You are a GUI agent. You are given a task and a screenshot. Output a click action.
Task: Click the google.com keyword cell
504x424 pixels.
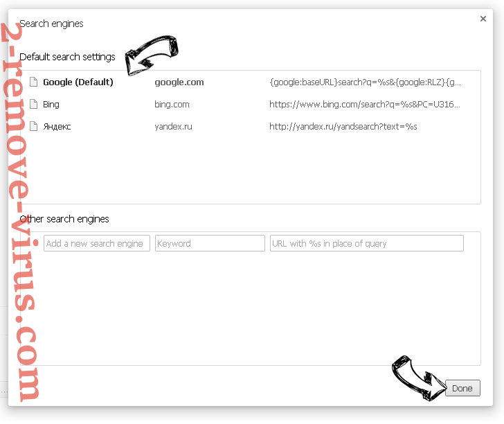tap(179, 82)
